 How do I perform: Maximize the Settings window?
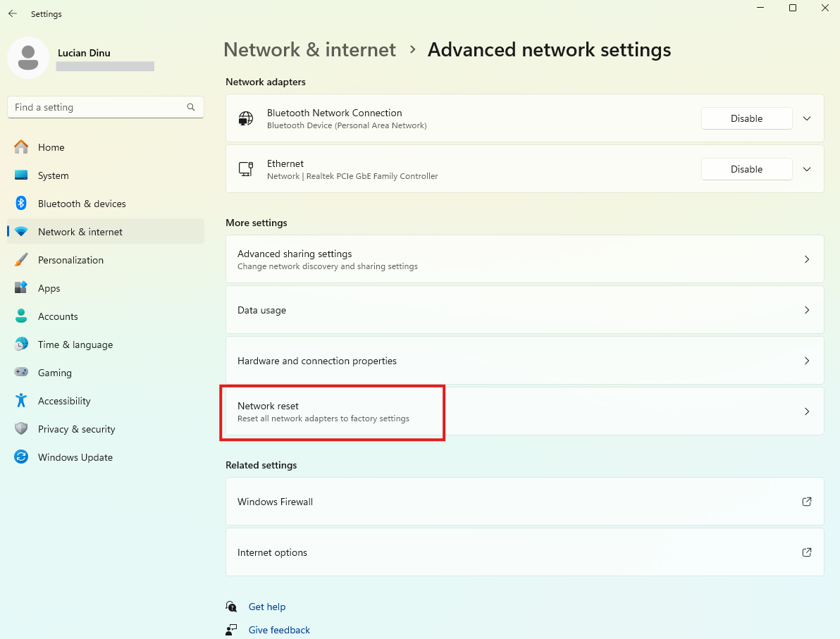(x=792, y=8)
